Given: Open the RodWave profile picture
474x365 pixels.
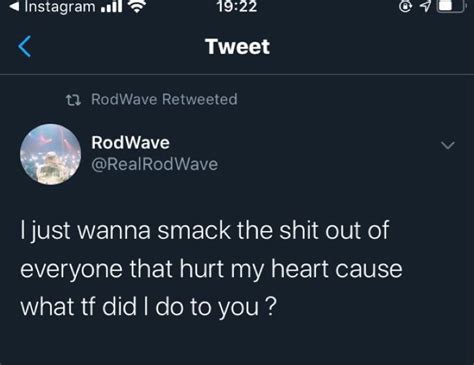Looking at the screenshot, I should tap(50, 154).
